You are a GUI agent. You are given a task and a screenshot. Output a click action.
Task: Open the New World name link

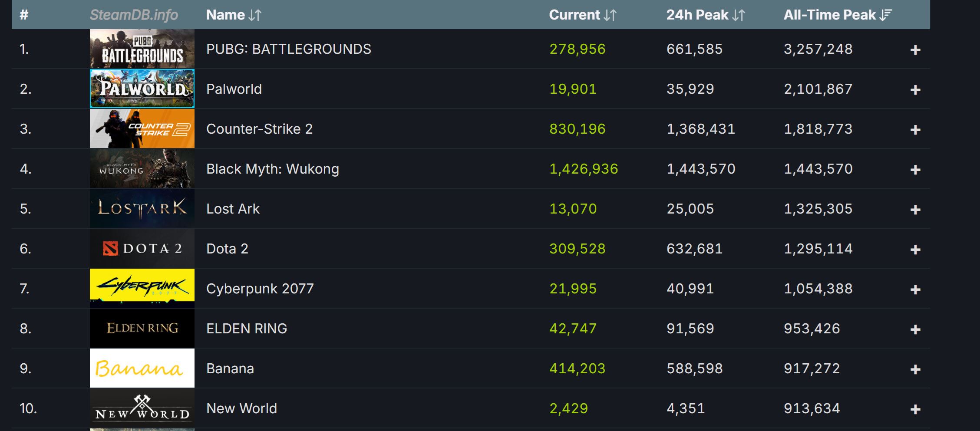[241, 408]
